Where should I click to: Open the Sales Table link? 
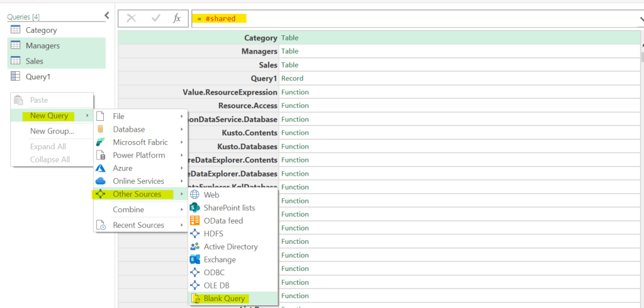tap(290, 65)
